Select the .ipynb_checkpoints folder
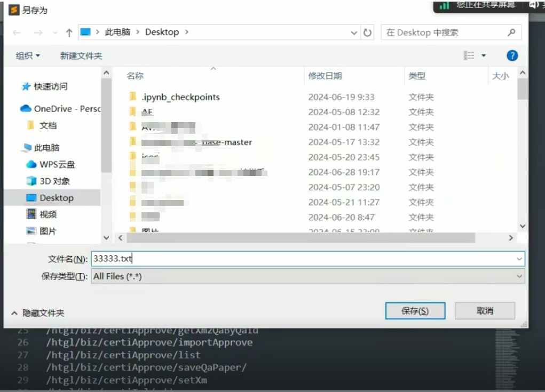The width and height of the screenshot is (545, 392). tap(180, 97)
